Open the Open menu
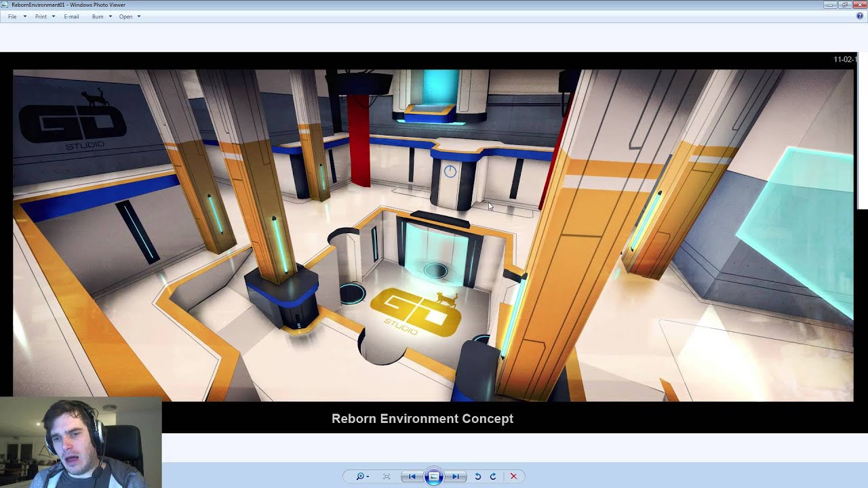Screen dimensions: 868x488 click(x=130, y=16)
